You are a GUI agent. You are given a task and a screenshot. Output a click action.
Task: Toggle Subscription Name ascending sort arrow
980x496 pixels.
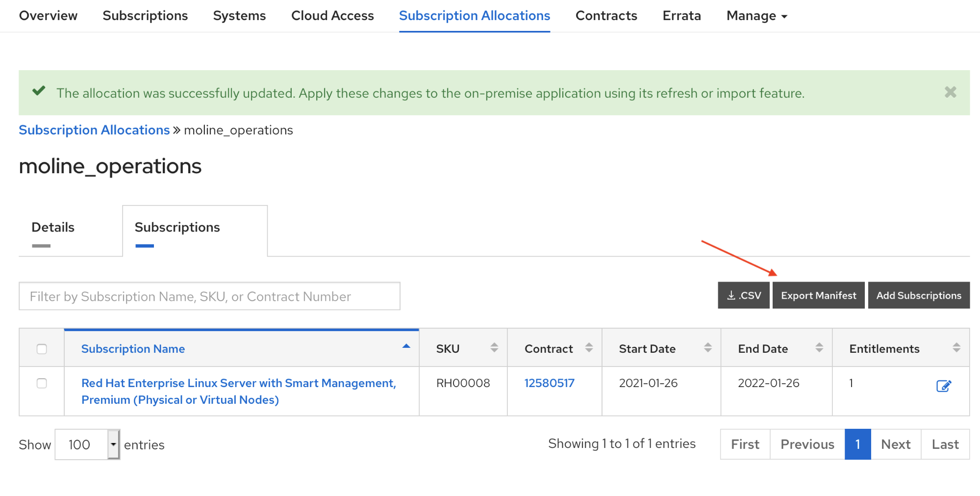(x=406, y=346)
